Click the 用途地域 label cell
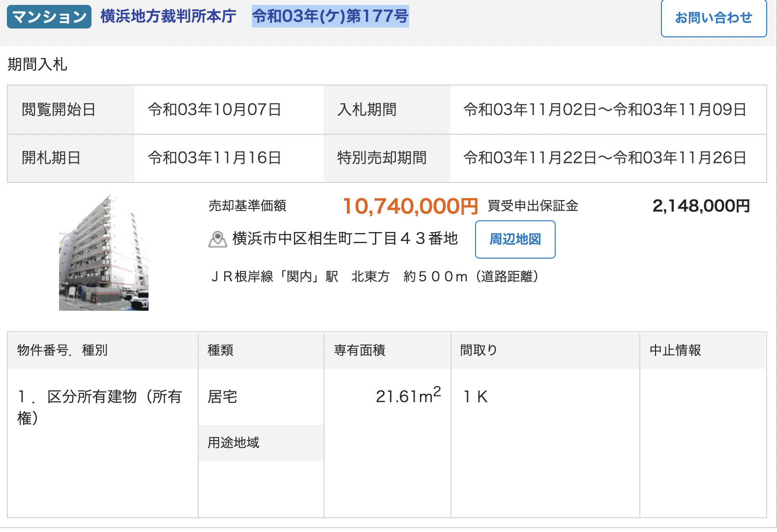 point(234,443)
